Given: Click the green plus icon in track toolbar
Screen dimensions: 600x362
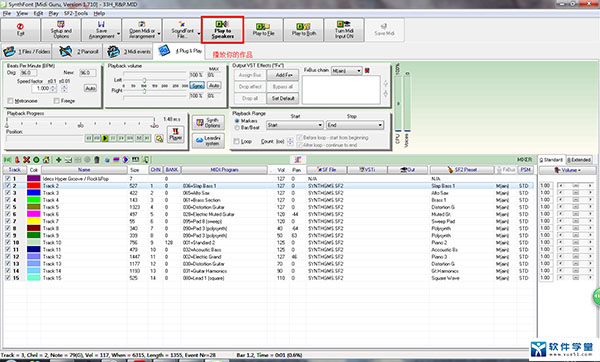Looking at the screenshot, I should coord(59,160).
